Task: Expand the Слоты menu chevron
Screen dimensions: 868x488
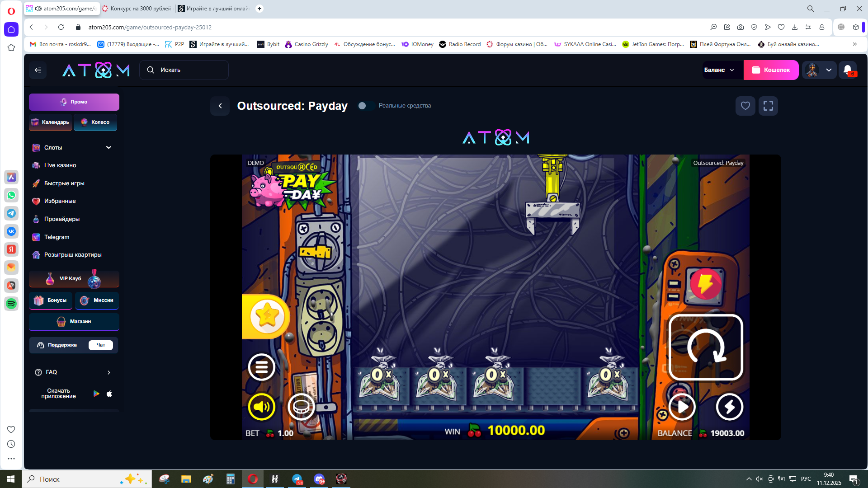Action: pyautogui.click(x=108, y=147)
